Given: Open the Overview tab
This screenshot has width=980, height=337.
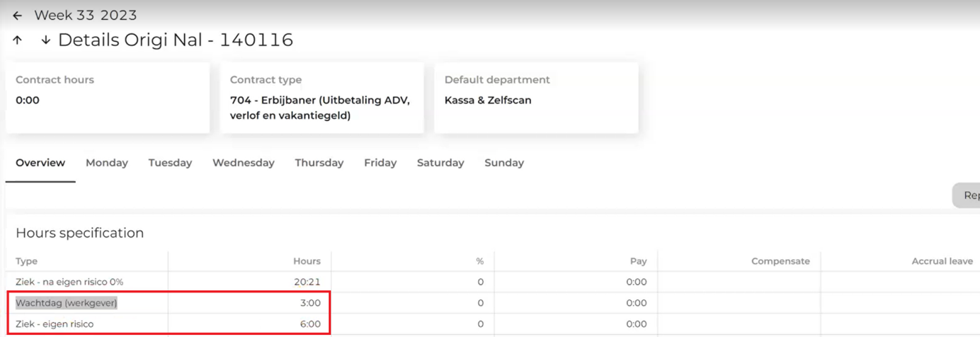Looking at the screenshot, I should click(40, 163).
